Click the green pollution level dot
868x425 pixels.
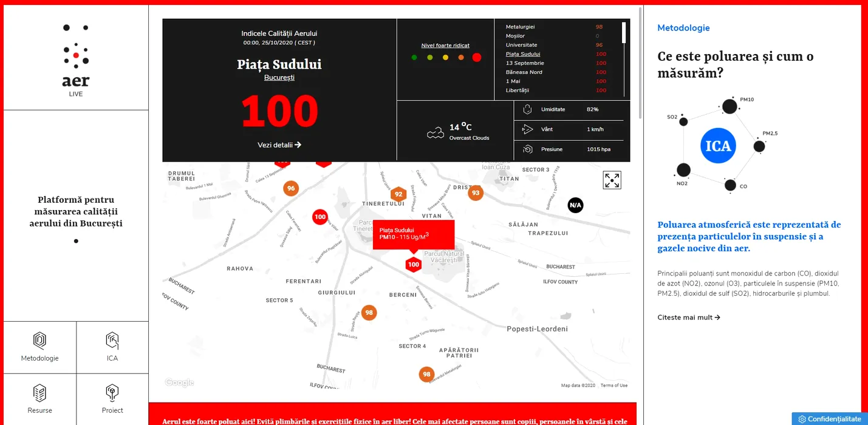pyautogui.click(x=414, y=58)
